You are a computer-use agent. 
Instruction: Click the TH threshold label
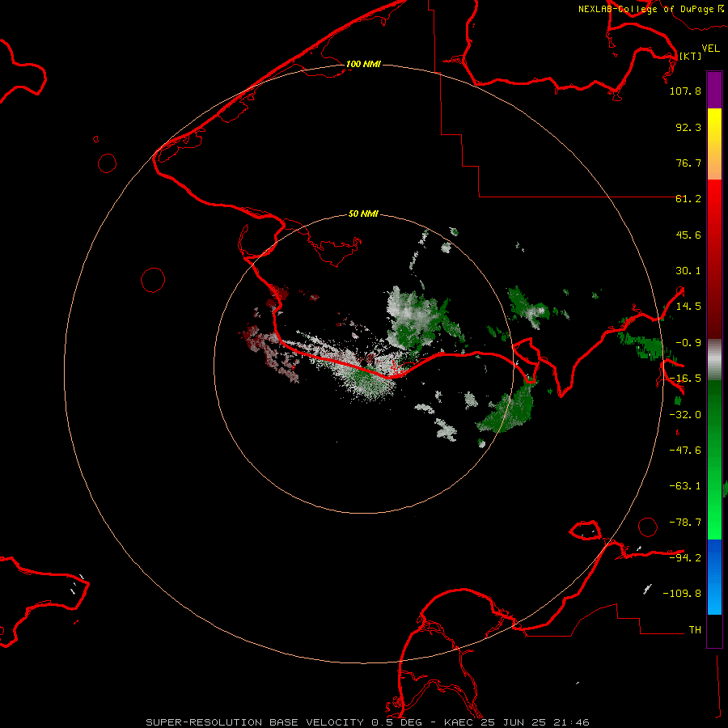[x=695, y=629]
